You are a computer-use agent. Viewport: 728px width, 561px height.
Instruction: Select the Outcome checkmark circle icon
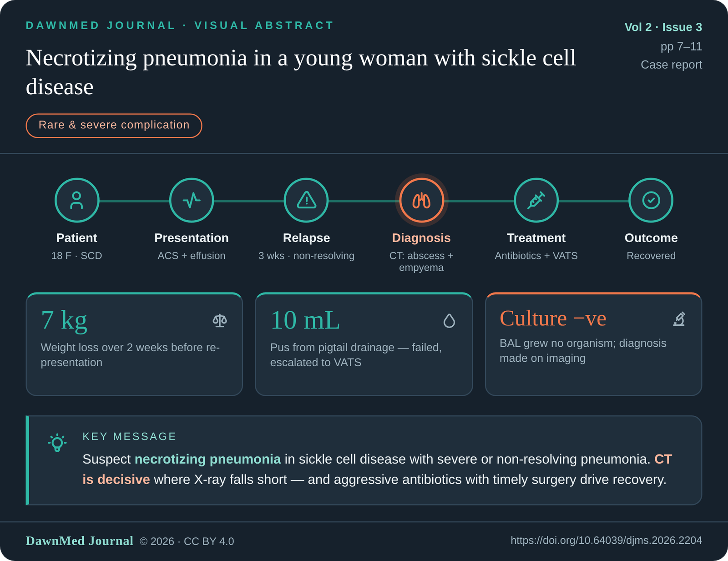(x=651, y=200)
